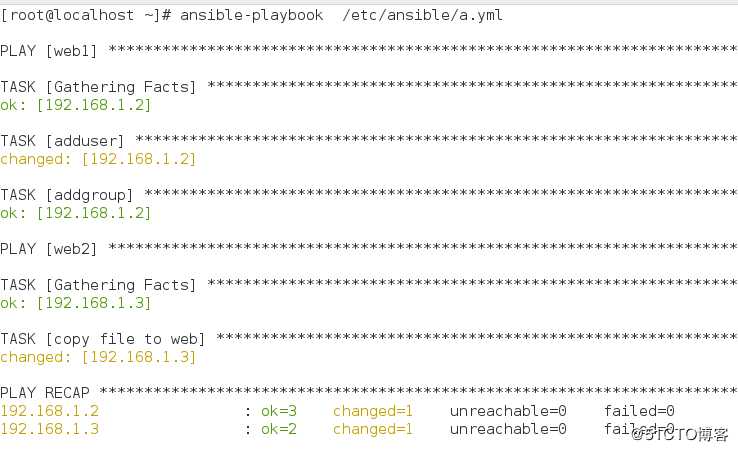This screenshot has height=451, width=738.
Task: Click unreachable=0 on the 192.168.1.2 row
Action: (508, 411)
